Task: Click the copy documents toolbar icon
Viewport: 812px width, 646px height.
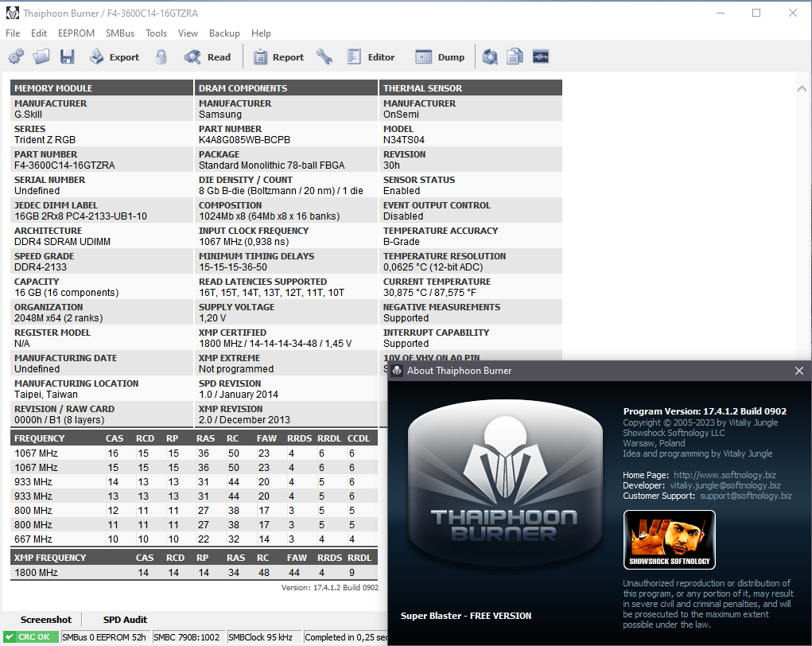Action: pyautogui.click(x=515, y=56)
